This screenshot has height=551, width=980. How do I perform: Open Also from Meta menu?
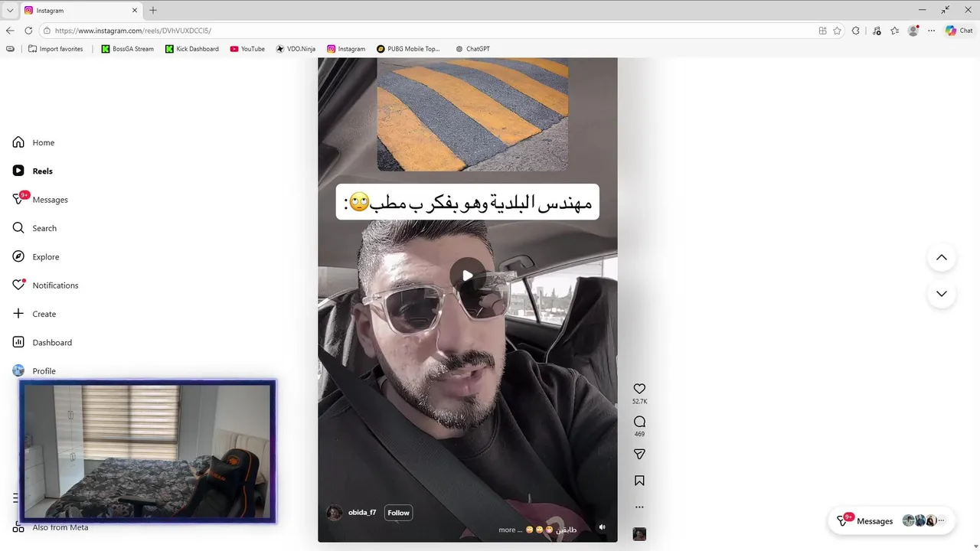coord(51,527)
